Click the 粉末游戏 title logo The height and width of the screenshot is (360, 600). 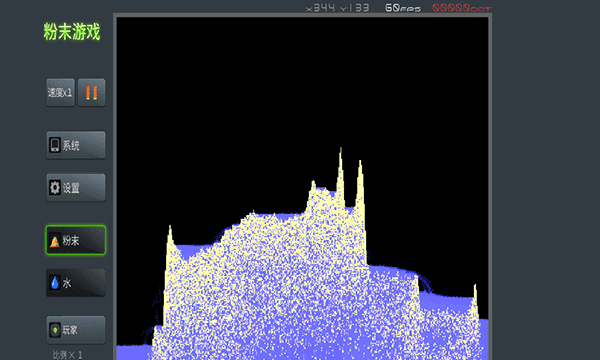(x=72, y=32)
